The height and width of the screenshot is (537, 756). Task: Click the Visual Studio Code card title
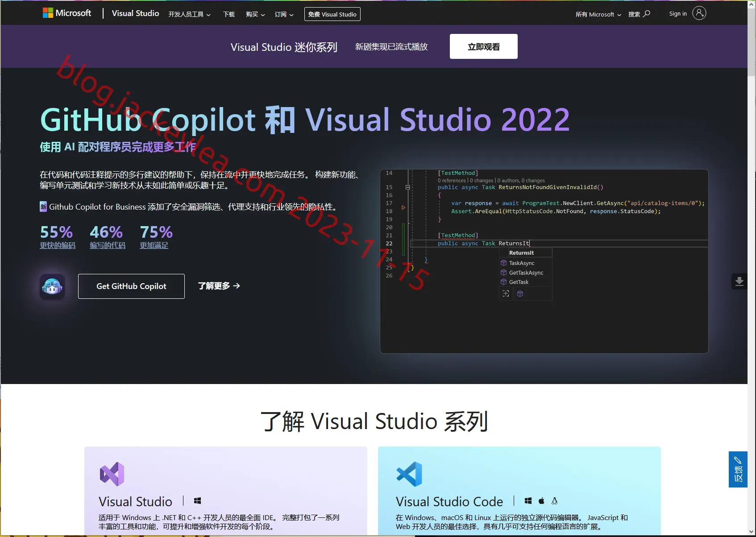(449, 502)
